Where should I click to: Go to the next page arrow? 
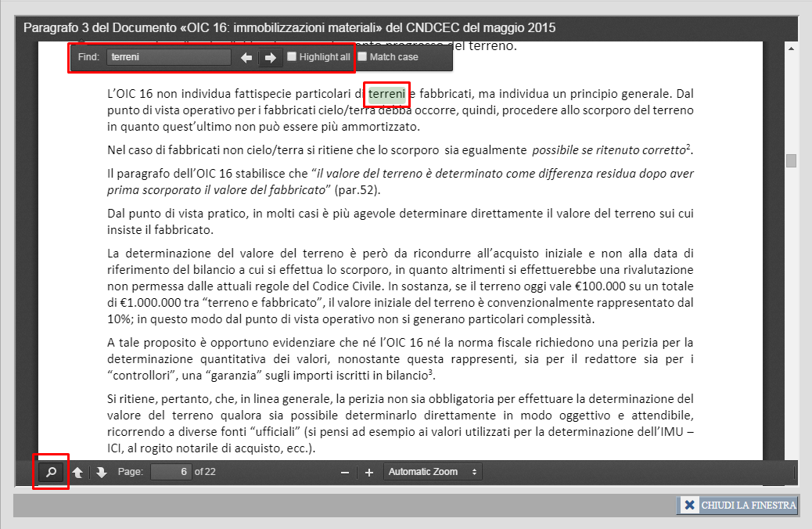point(101,472)
